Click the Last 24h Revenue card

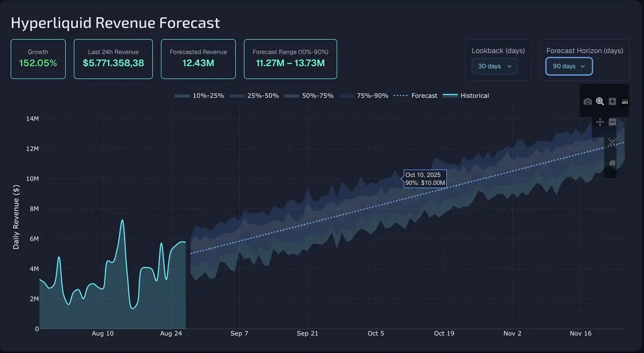(x=113, y=59)
